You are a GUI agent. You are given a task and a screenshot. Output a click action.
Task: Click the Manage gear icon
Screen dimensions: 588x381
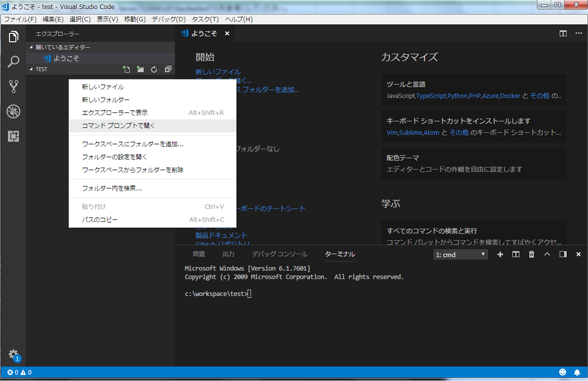[13, 354]
